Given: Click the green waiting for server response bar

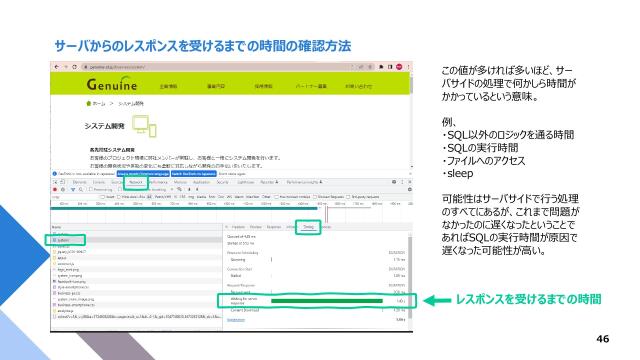Looking at the screenshot, I should click(x=327, y=301).
